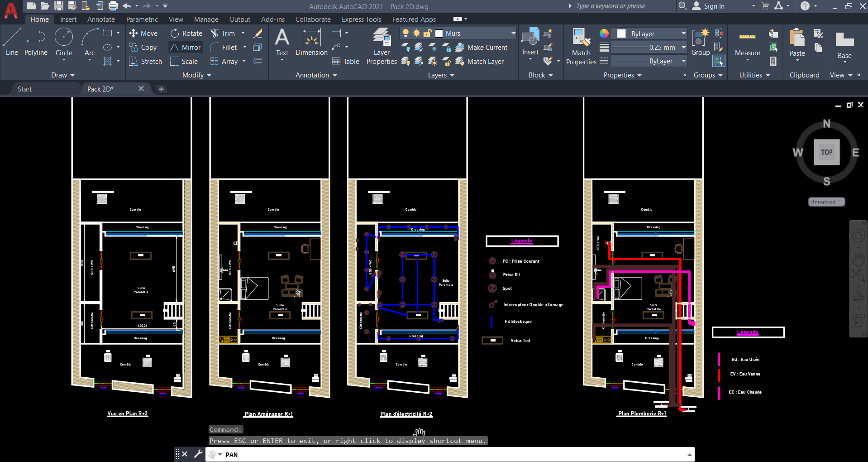Expand the Draw panel
This screenshot has height=462, width=868.
(62, 75)
